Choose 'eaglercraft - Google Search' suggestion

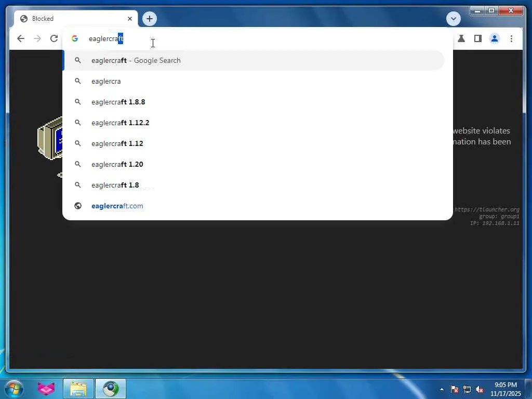(254, 60)
